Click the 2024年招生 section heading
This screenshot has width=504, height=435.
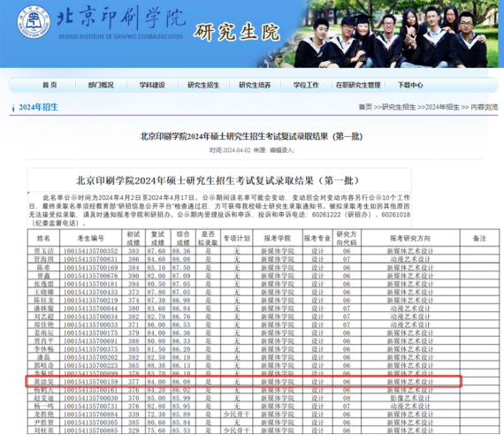[x=38, y=107]
